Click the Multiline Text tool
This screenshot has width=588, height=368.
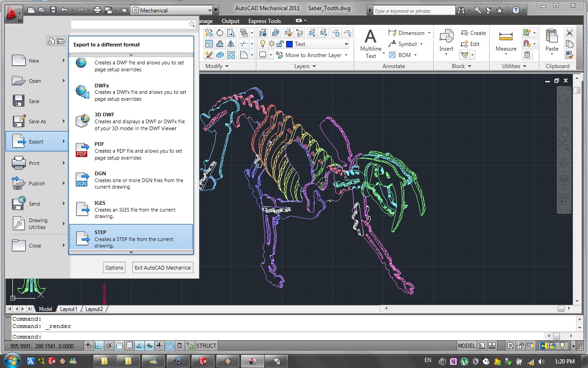click(x=371, y=43)
